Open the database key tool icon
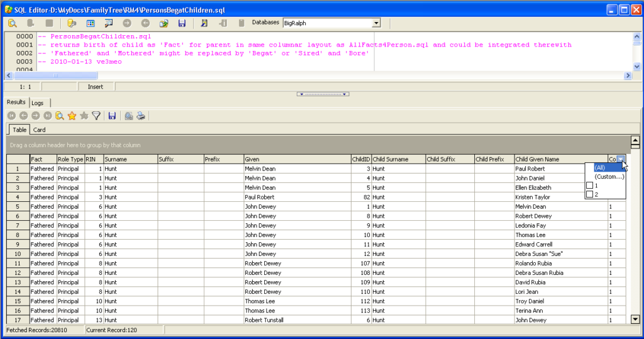The width and height of the screenshot is (644, 339). pos(72,23)
